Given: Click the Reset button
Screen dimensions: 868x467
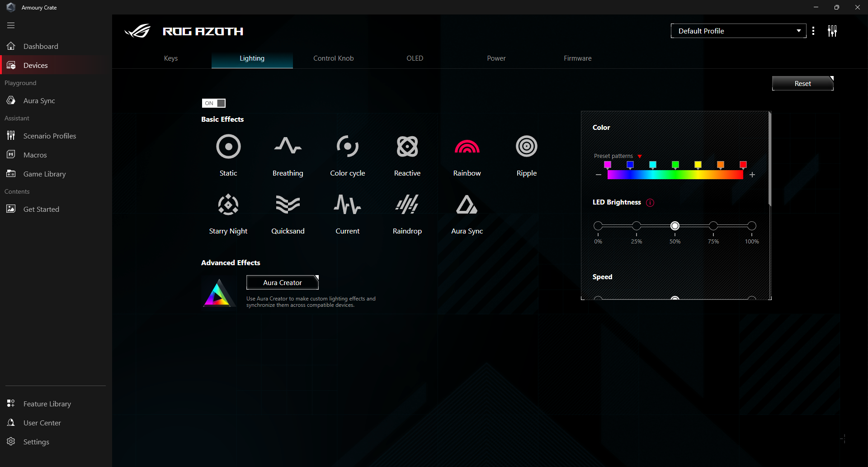Looking at the screenshot, I should pyautogui.click(x=803, y=83).
